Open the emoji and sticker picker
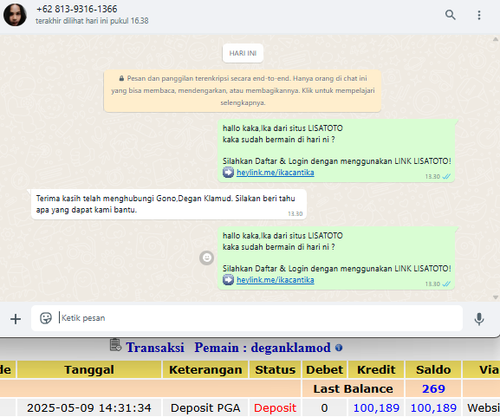500x418 pixels. pos(46,318)
